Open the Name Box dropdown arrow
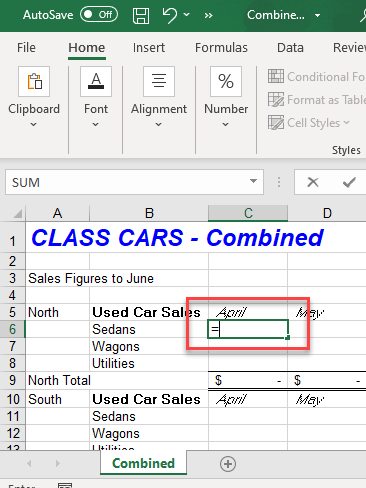 pos(254,182)
